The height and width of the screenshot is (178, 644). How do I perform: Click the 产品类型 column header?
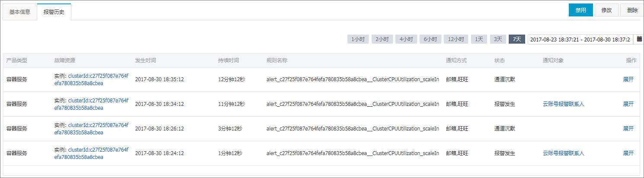[x=16, y=60]
